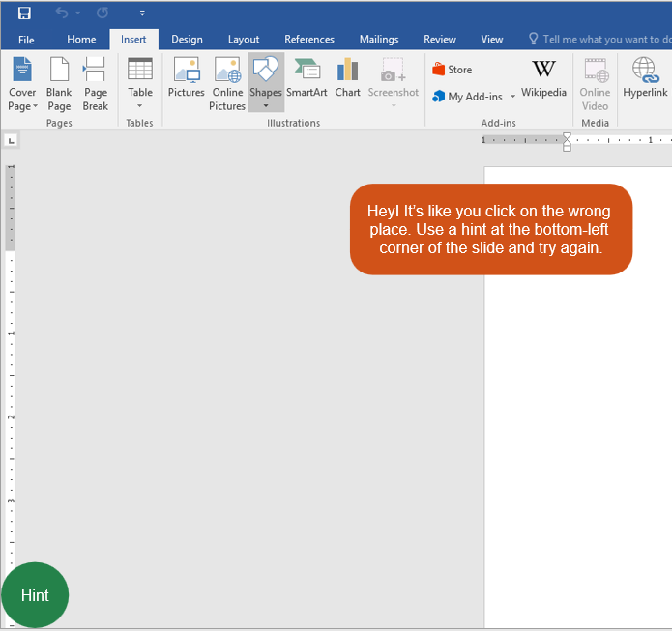This screenshot has width=672, height=631.
Task: Expand the Cover Page dropdown
Action: click(35, 106)
